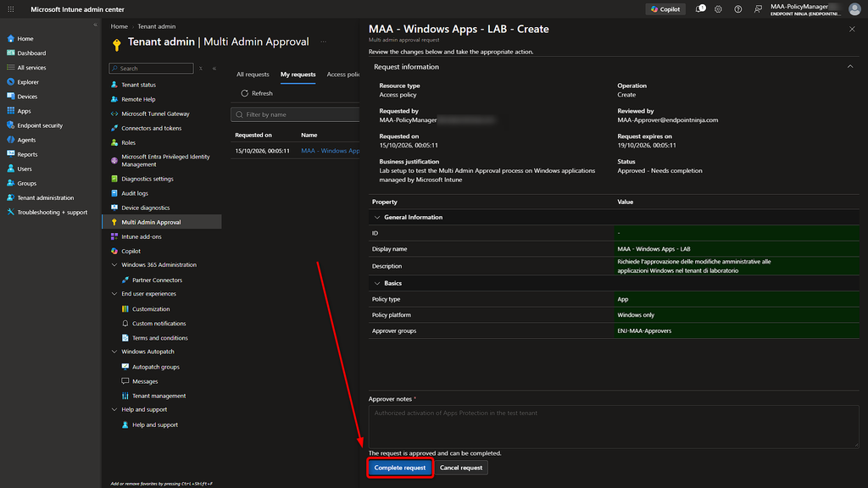Viewport: 868px width, 488px height.
Task: Switch to the My requests tab
Action: coord(298,75)
